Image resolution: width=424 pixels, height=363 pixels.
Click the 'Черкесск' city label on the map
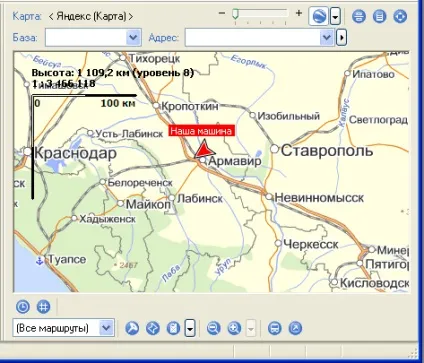(311, 244)
